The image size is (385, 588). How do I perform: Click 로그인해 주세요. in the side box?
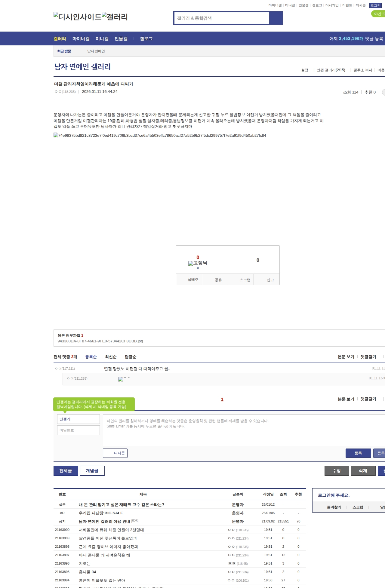334,495
